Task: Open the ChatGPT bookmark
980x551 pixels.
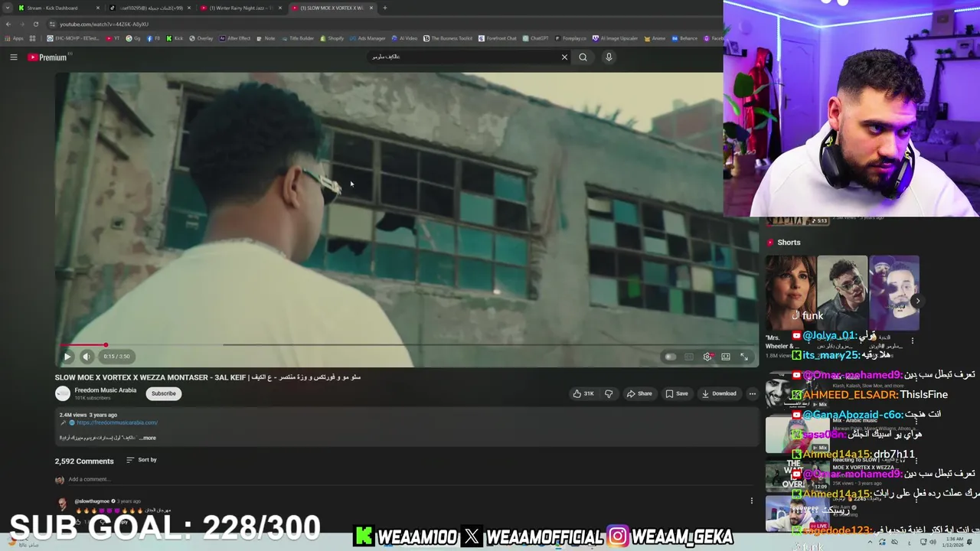Action: tap(535, 38)
